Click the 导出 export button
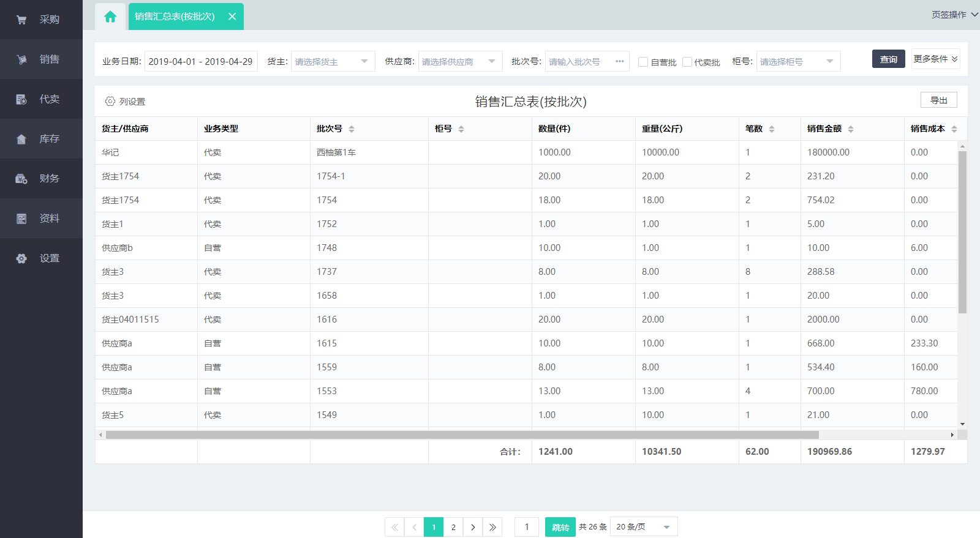 938,100
